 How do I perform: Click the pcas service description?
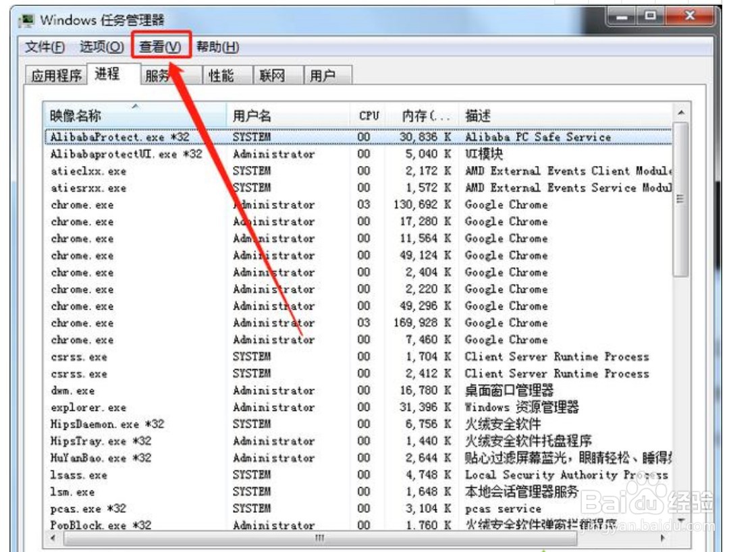click(x=503, y=509)
